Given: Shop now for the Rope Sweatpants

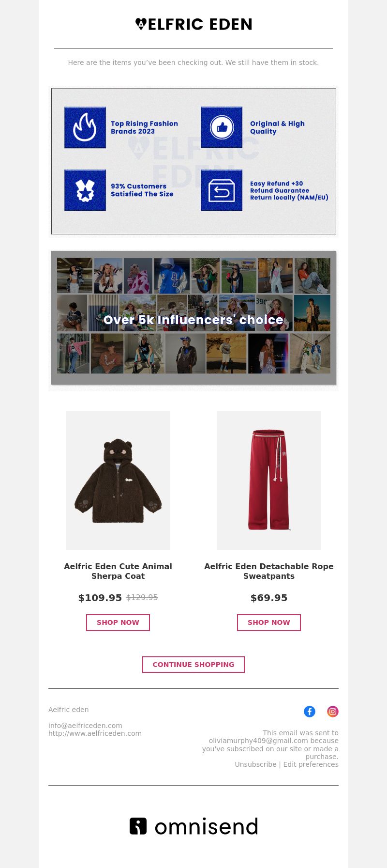Looking at the screenshot, I should pyautogui.click(x=269, y=622).
